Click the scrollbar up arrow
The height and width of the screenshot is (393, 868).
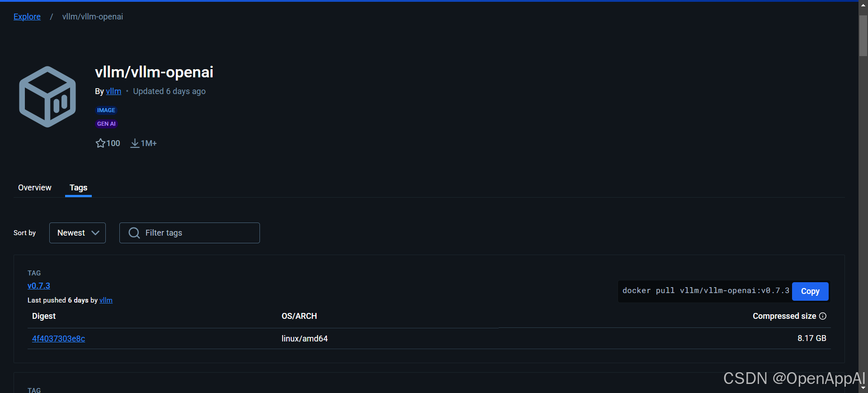click(x=863, y=5)
